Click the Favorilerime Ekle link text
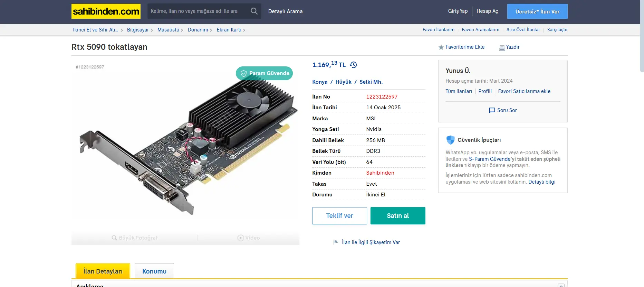Screen dimensions: 644x287 tap(465, 47)
